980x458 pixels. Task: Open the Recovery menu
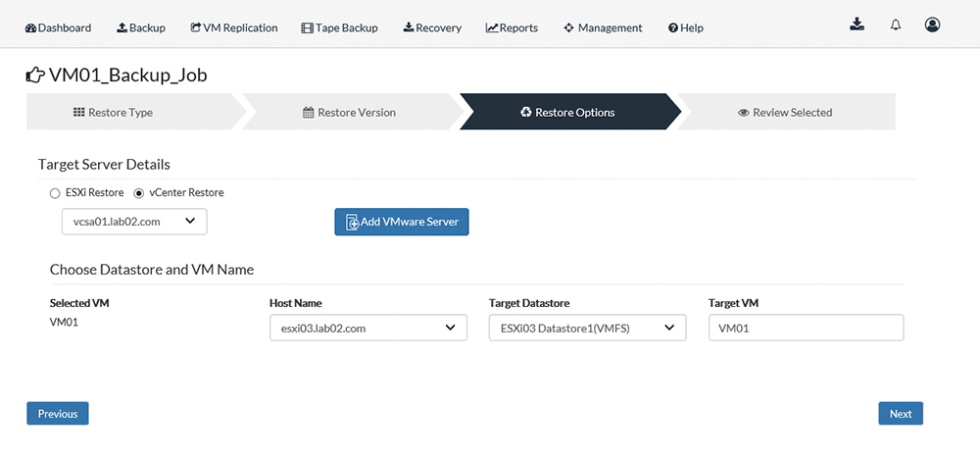coord(432,27)
